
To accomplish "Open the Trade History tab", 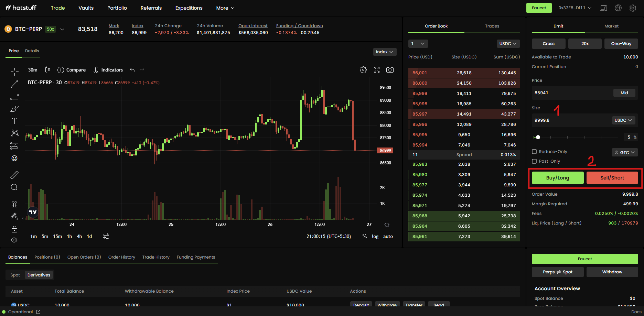I will [x=156, y=257].
